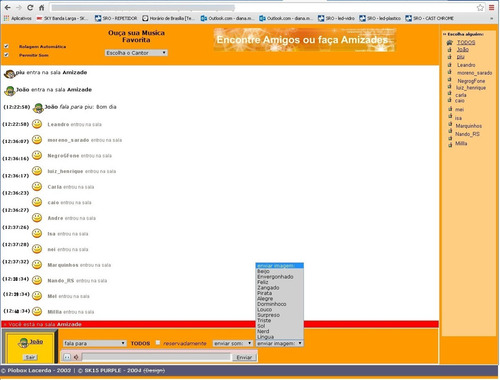Bookmark page with star icon
The width and height of the screenshot is (500, 380).
[x=480, y=7]
